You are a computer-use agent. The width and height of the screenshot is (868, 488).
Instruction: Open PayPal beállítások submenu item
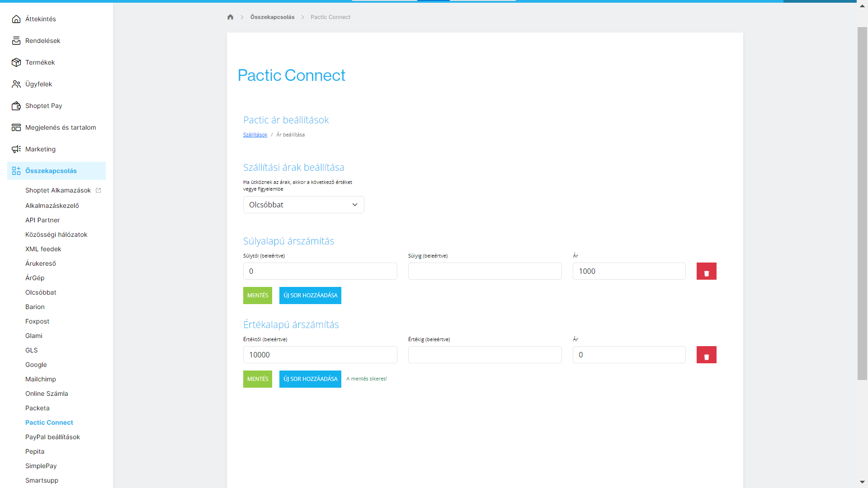(52, 437)
